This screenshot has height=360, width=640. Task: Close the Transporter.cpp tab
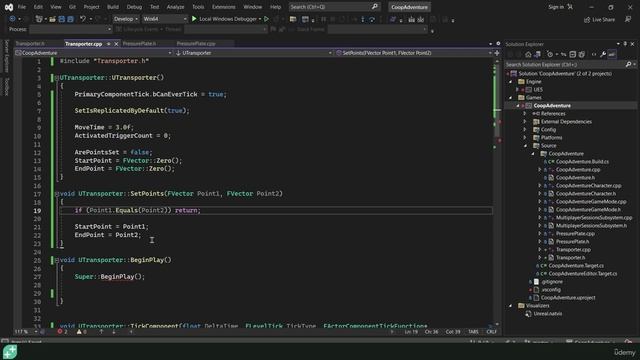click(x=116, y=44)
